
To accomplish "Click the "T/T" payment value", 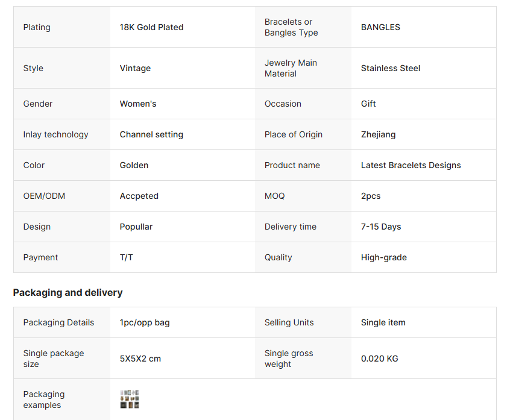I will click(127, 257).
